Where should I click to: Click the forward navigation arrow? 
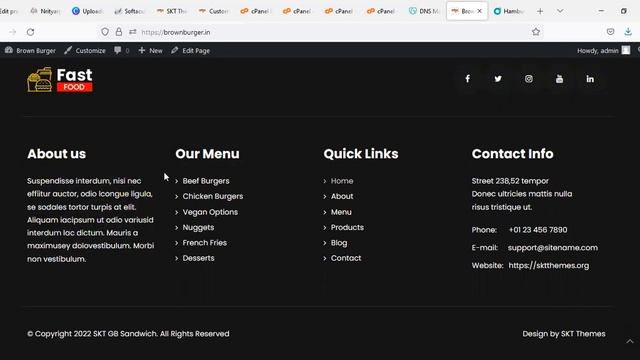tap(13, 32)
